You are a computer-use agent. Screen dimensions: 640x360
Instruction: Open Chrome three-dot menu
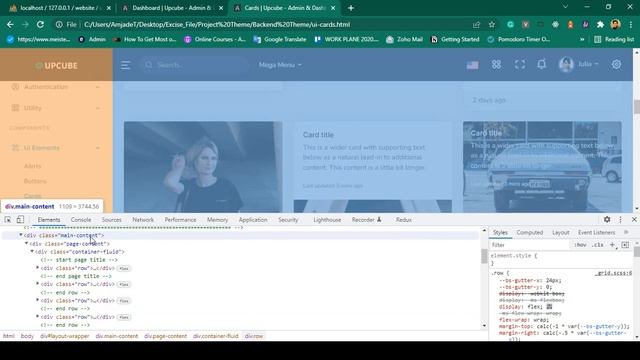point(631,24)
